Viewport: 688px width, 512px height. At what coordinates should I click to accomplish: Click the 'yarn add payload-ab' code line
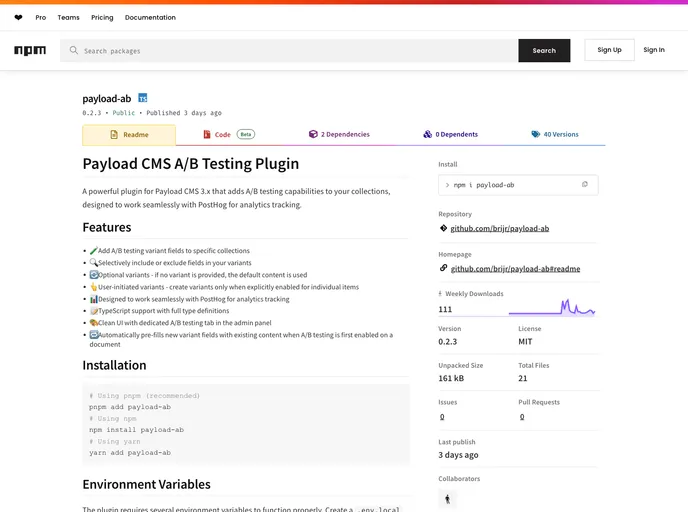pyautogui.click(x=130, y=453)
